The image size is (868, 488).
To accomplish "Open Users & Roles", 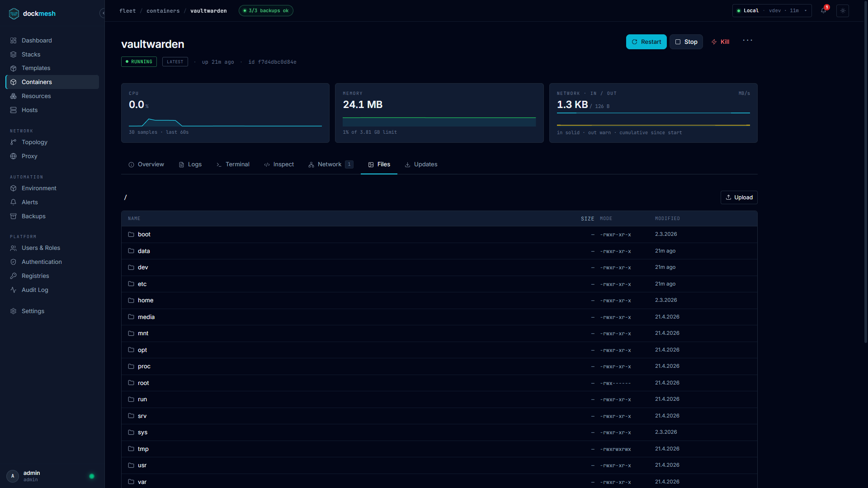I will [52, 248].
